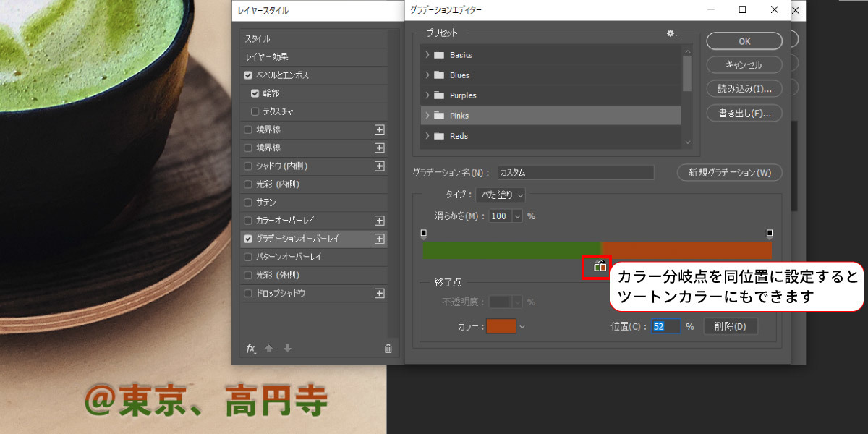
Task: Toggle the ベベルとエンボス checkbox
Action: [248, 75]
